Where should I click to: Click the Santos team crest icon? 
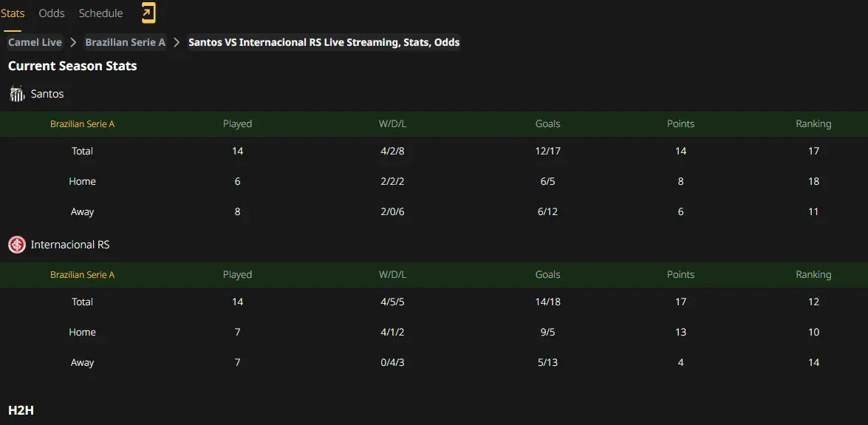(17, 94)
